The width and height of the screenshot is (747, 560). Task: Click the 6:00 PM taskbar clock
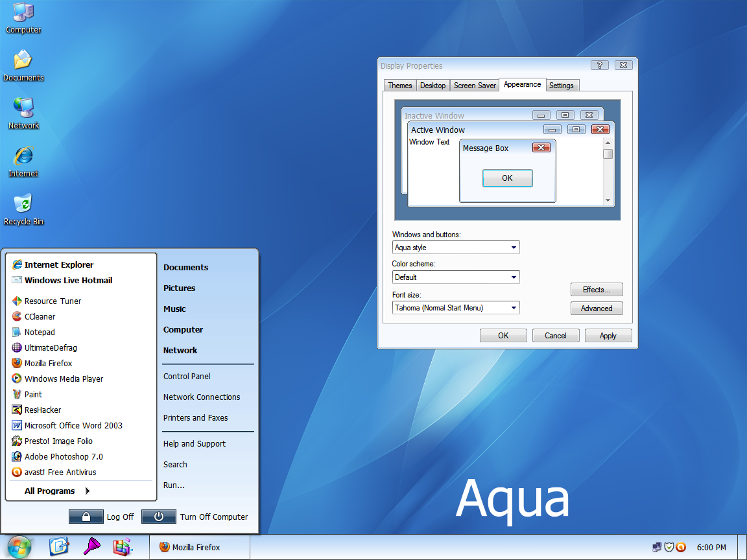coord(711,548)
